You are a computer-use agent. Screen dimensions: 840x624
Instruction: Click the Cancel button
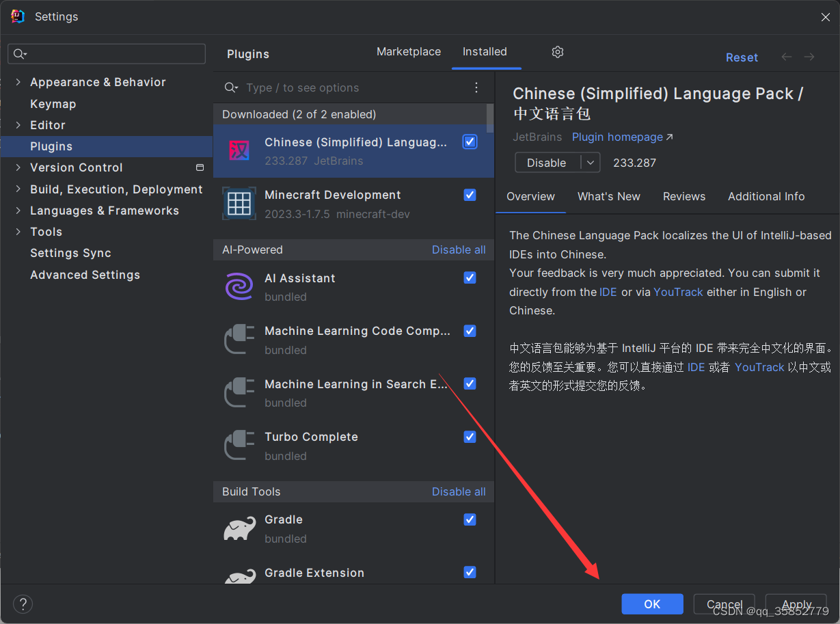click(x=724, y=604)
